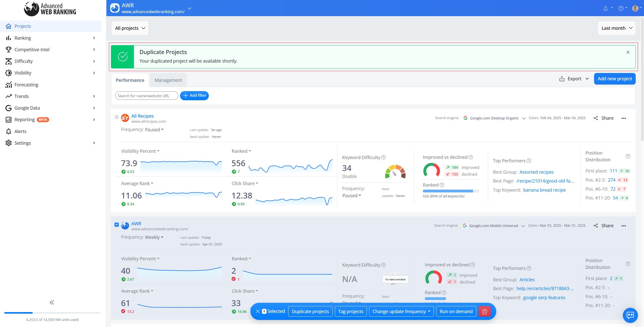Open the live chat bubble icon
Image resolution: width=644 pixels, height=327 pixels.
[x=630, y=315]
